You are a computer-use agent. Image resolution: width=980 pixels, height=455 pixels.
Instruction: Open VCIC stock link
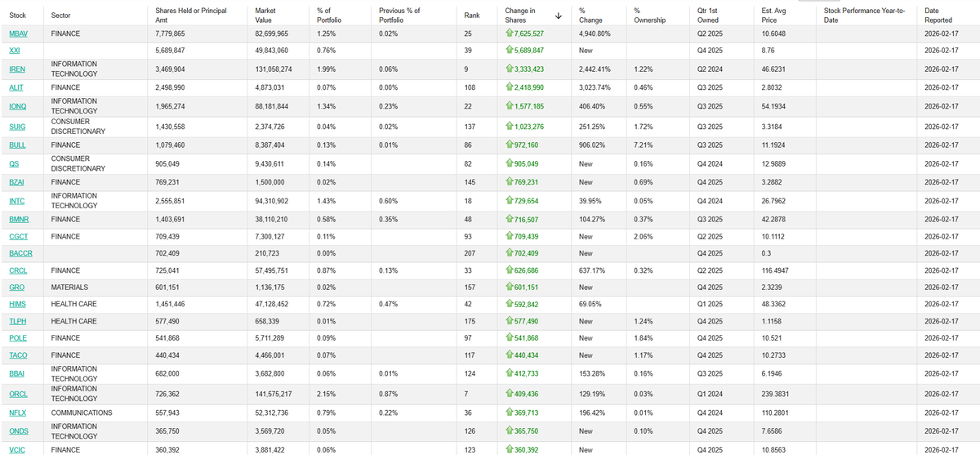click(17, 448)
